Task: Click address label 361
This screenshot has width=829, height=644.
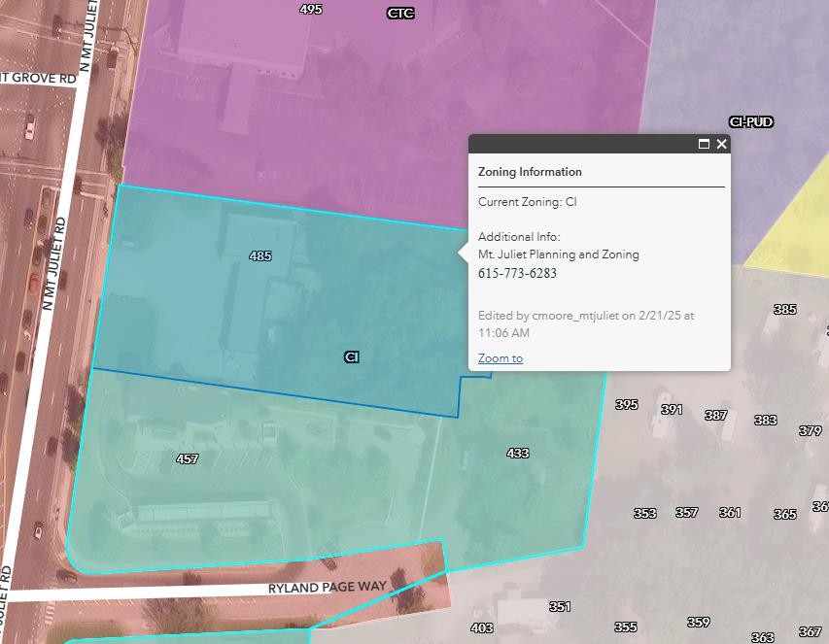Action: (x=730, y=513)
